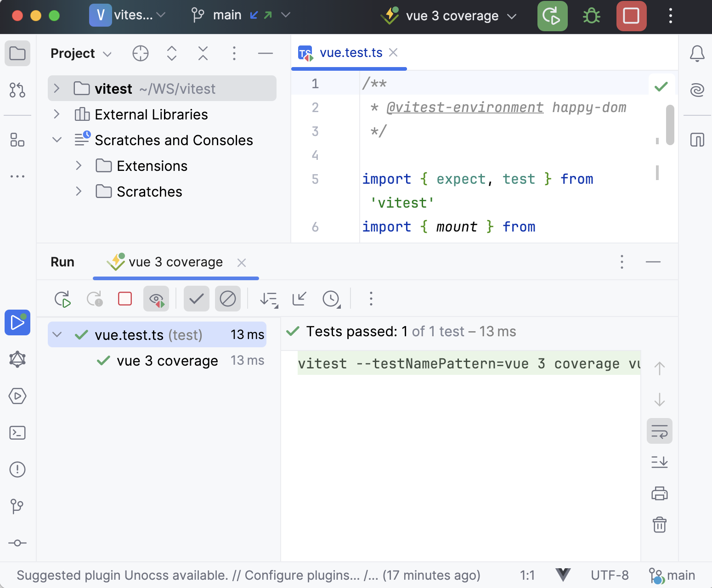Image resolution: width=712 pixels, height=588 pixels.
Task: Click UTF-8 encoding in the status bar
Action: (610, 575)
